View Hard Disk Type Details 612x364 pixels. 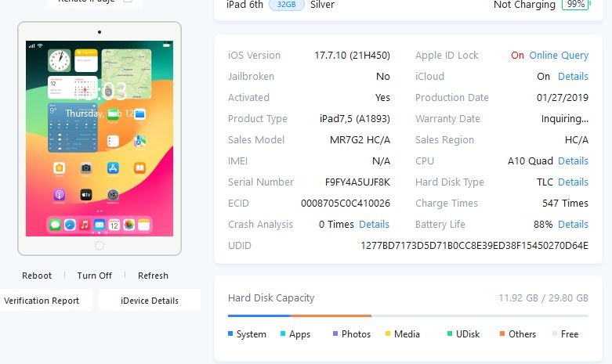573,182
